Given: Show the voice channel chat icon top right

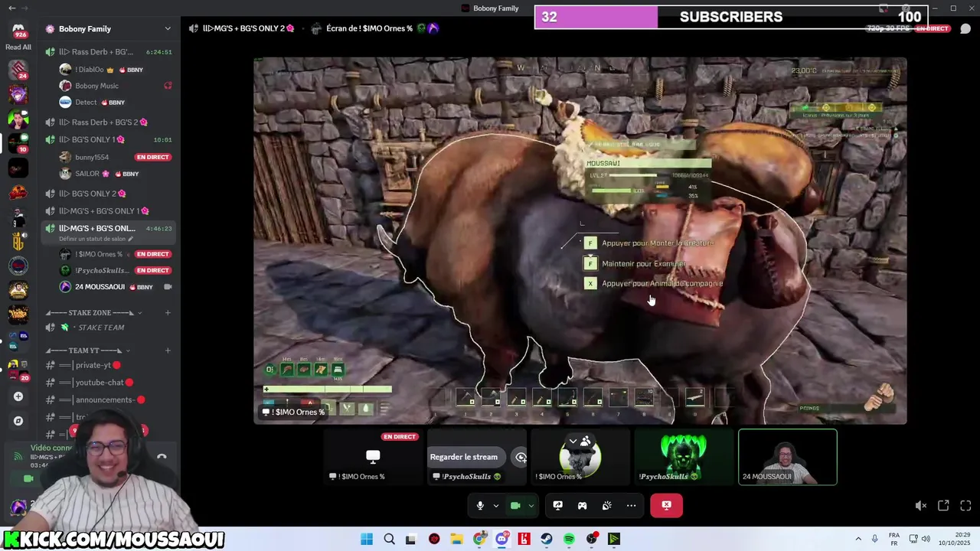Looking at the screenshot, I should click(965, 29).
